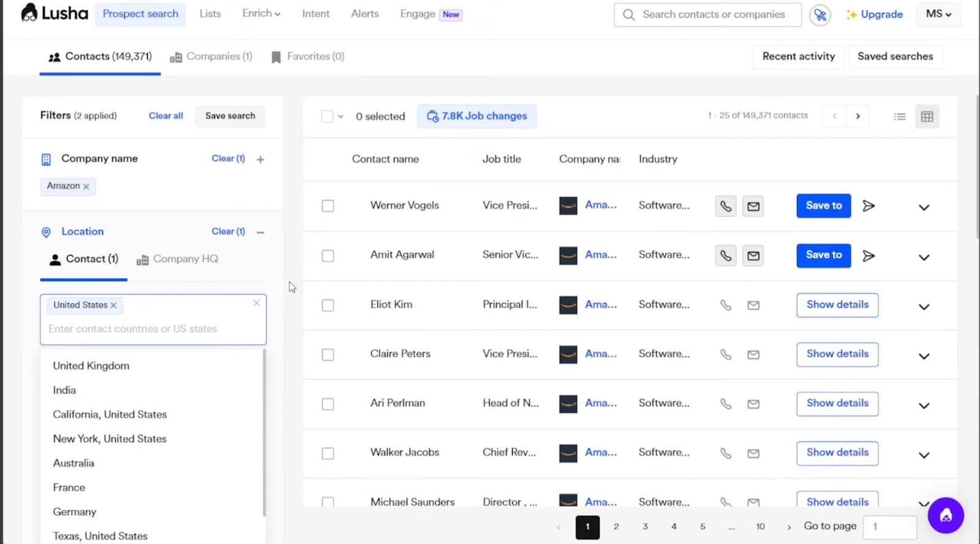Click phone icon for Werner Vogels
Viewport: 980px width, 544px height.
726,206
